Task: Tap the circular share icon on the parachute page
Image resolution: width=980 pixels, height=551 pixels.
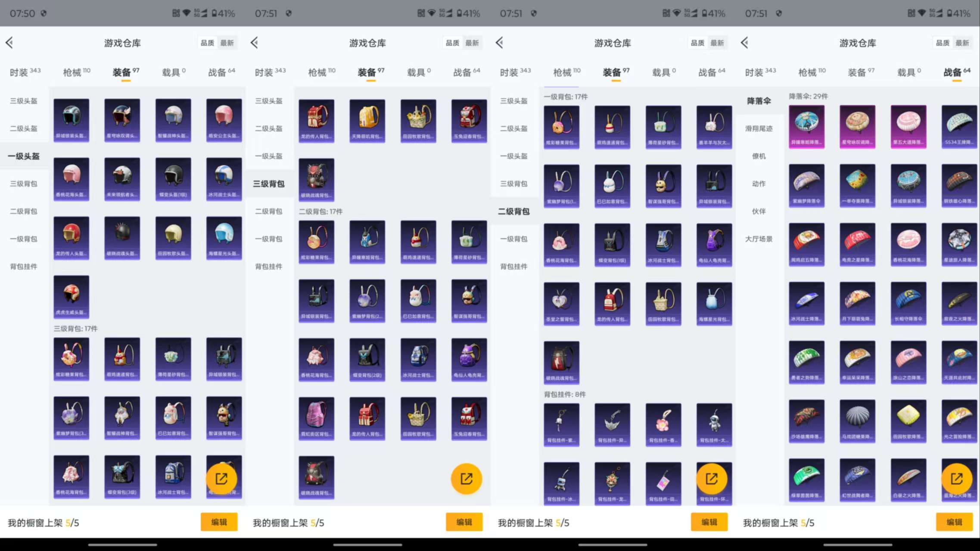Action: [x=957, y=479]
